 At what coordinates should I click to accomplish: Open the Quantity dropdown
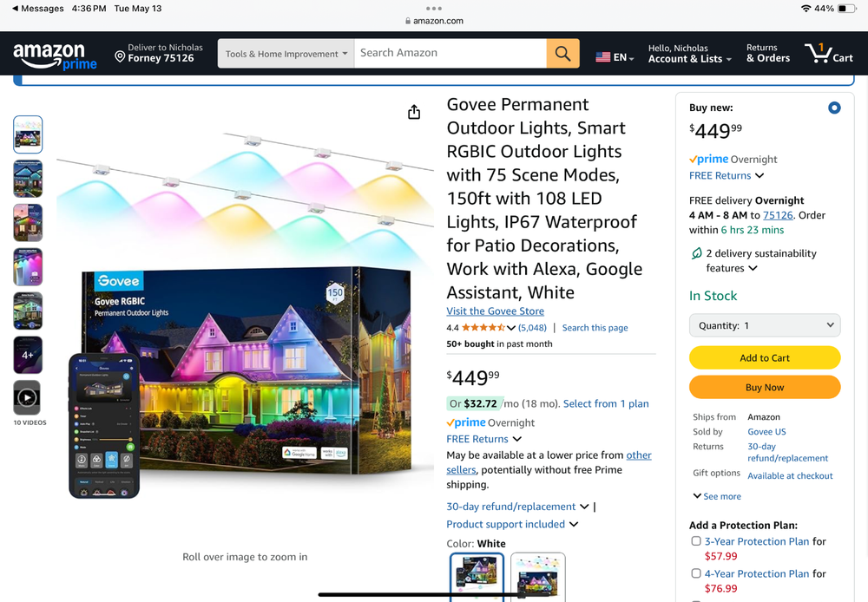(764, 324)
